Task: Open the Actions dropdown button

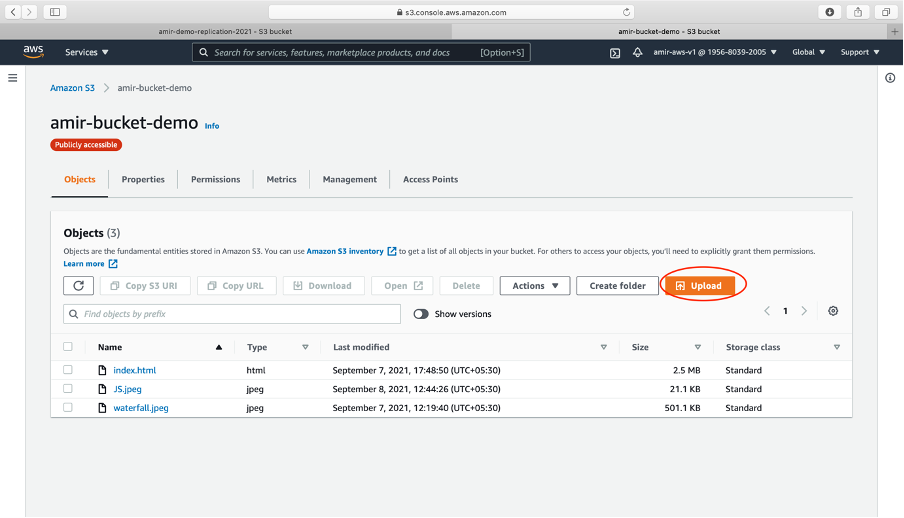Action: (535, 286)
